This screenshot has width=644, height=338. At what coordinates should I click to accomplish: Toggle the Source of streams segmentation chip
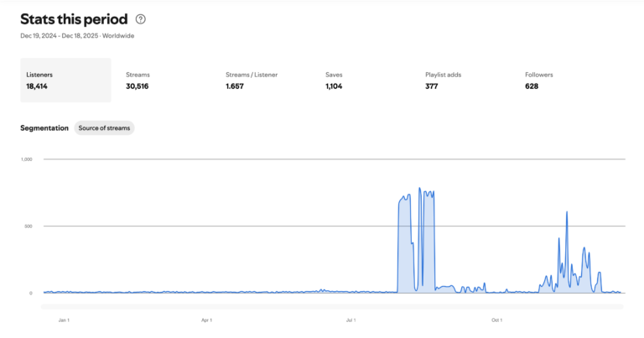(104, 128)
